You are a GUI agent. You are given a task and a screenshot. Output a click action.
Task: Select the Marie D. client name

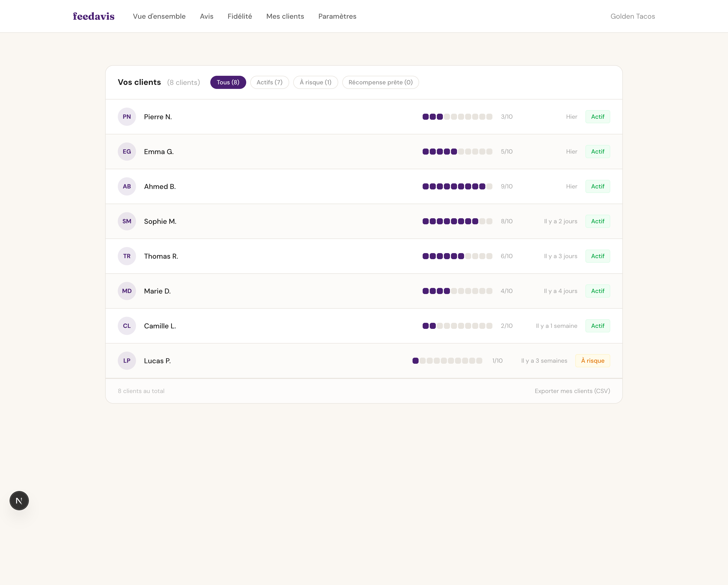[x=157, y=291]
